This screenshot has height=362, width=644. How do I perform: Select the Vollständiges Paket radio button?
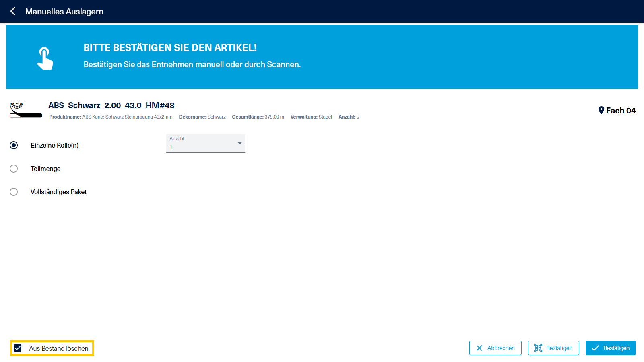pyautogui.click(x=14, y=192)
